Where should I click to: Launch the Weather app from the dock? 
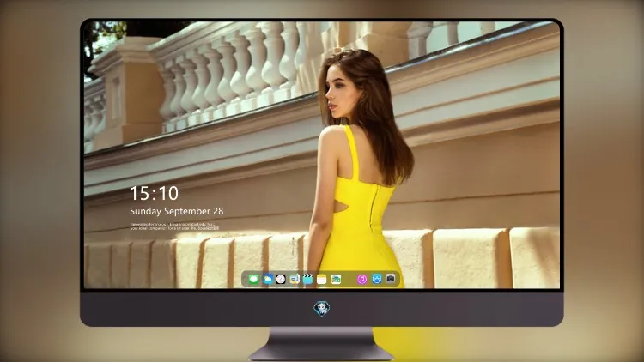(267, 280)
